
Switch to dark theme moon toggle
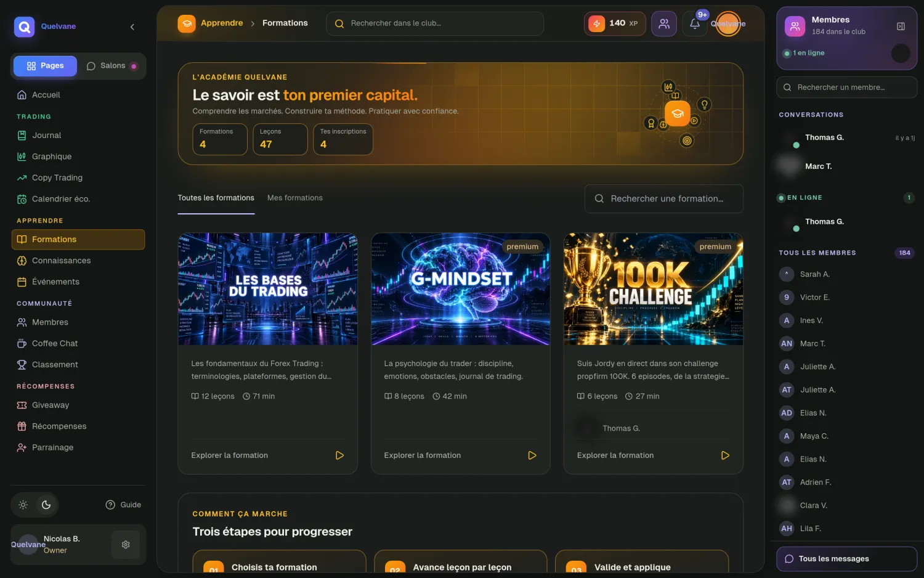click(x=46, y=505)
